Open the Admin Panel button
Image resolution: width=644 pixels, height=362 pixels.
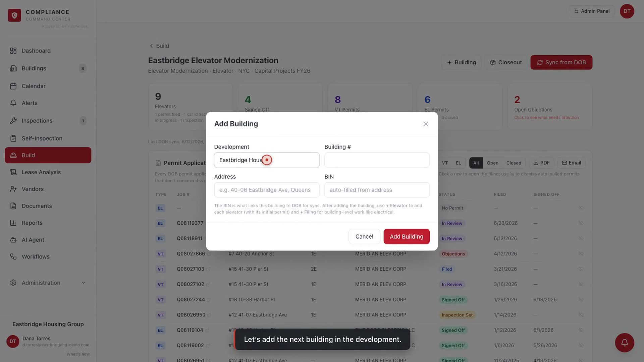tap(592, 11)
